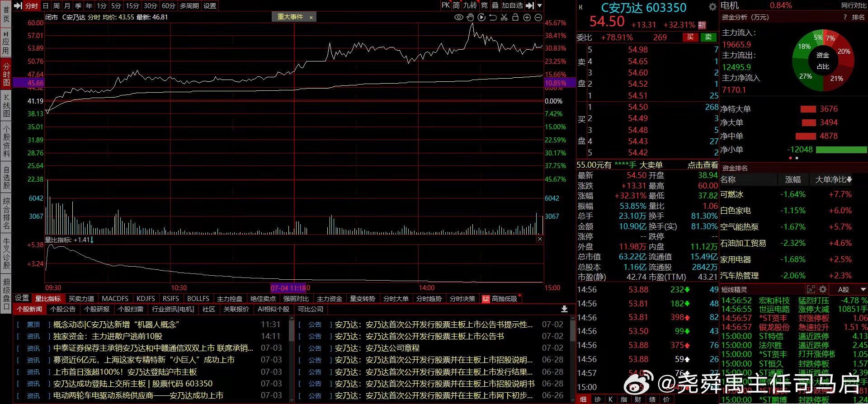
Task: Open settings gear beside C安乃达 603350
Action: click(x=712, y=7)
